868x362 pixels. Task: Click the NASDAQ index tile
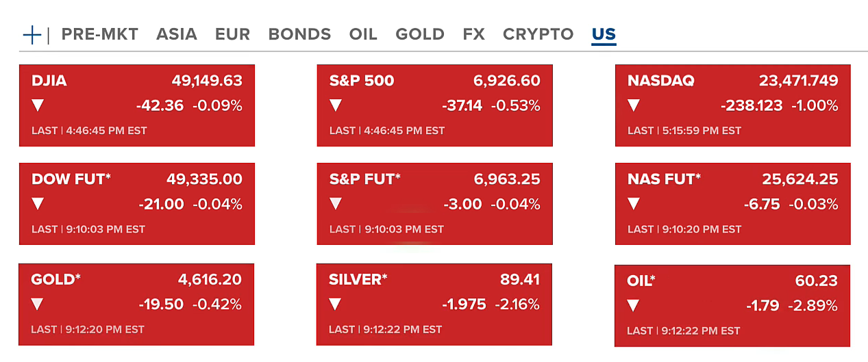pyautogui.click(x=732, y=105)
